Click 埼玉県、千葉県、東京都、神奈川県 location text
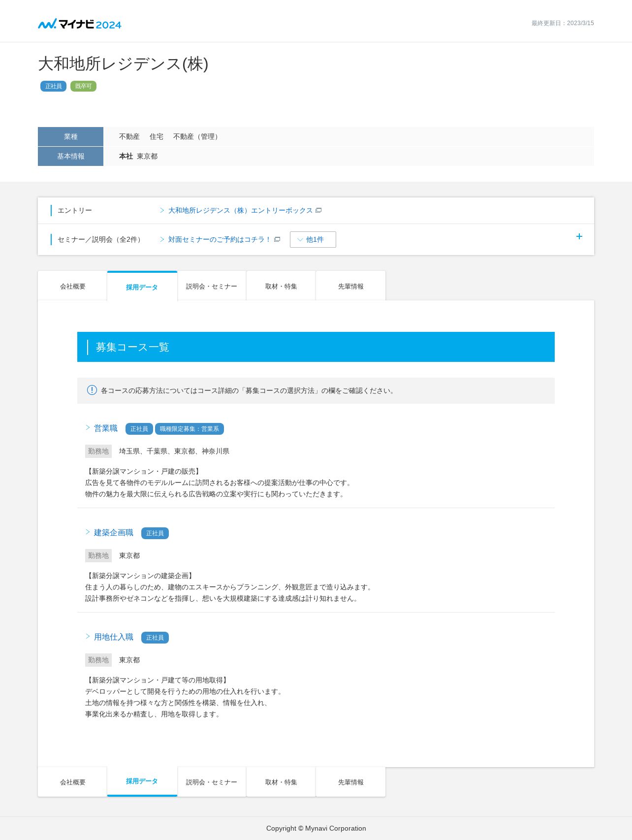The image size is (632, 840). (x=174, y=451)
